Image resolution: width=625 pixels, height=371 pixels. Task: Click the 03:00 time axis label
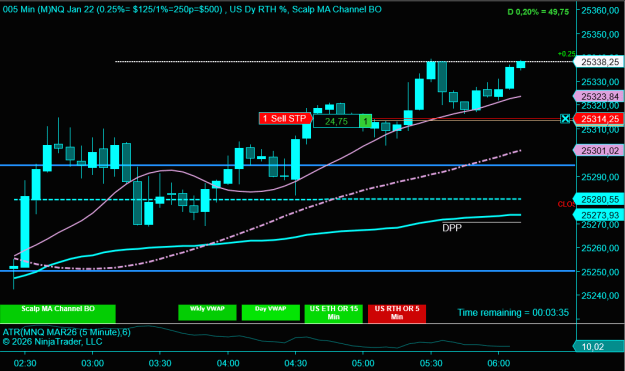coord(92,363)
